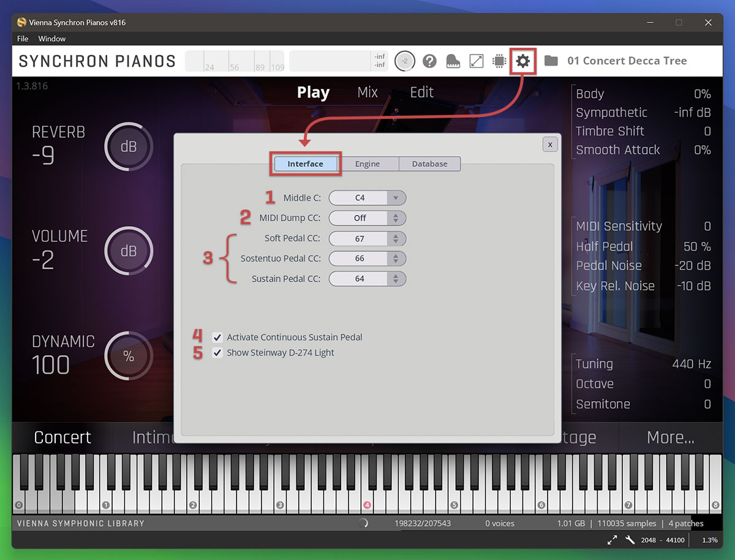Click the small volume knob in header
The width and height of the screenshot is (735, 560).
405,61
